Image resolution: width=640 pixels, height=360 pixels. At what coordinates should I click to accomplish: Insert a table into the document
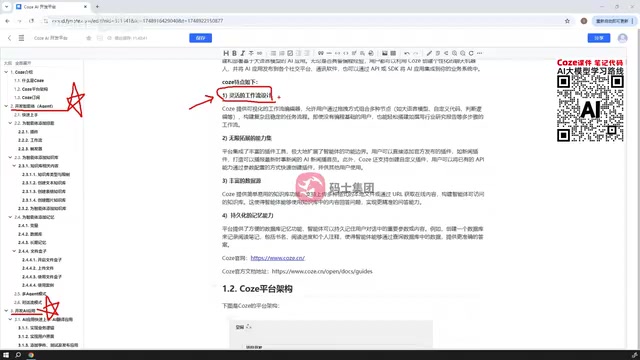pyautogui.click(x=393, y=53)
